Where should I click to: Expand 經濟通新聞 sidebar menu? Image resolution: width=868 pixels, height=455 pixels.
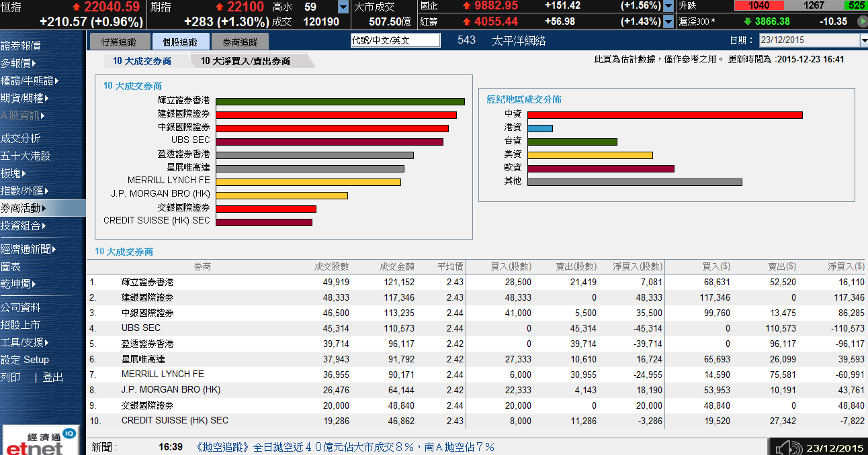29,249
